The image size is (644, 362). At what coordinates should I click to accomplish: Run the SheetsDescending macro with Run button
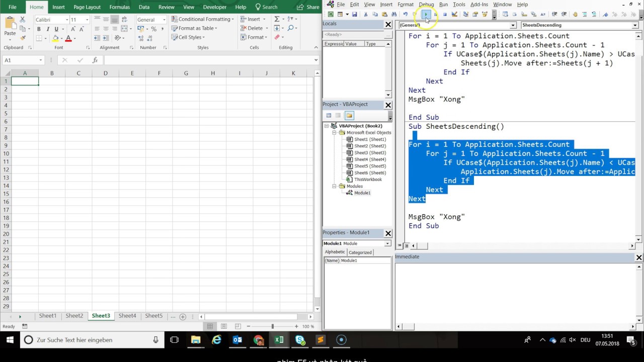tap(426, 14)
